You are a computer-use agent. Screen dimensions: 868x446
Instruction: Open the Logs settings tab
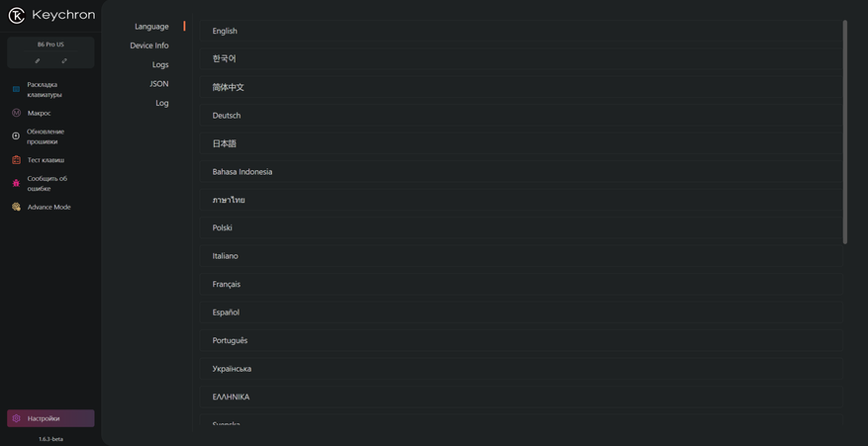point(160,64)
